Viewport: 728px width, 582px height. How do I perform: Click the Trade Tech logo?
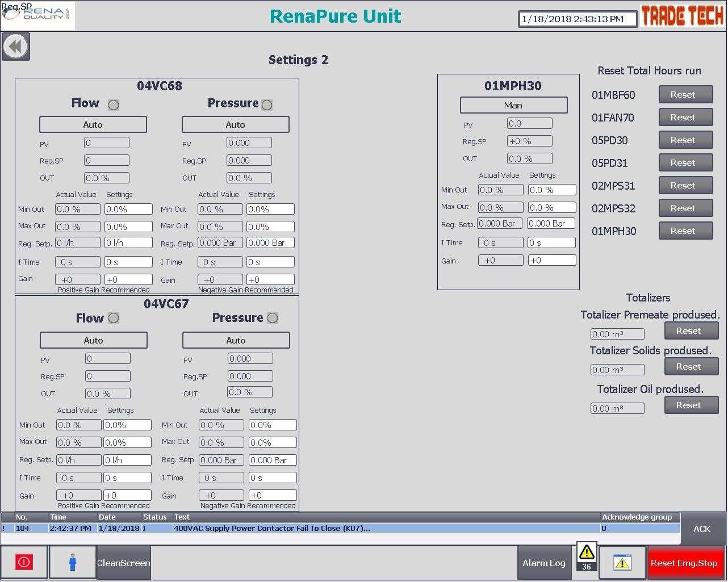point(683,16)
